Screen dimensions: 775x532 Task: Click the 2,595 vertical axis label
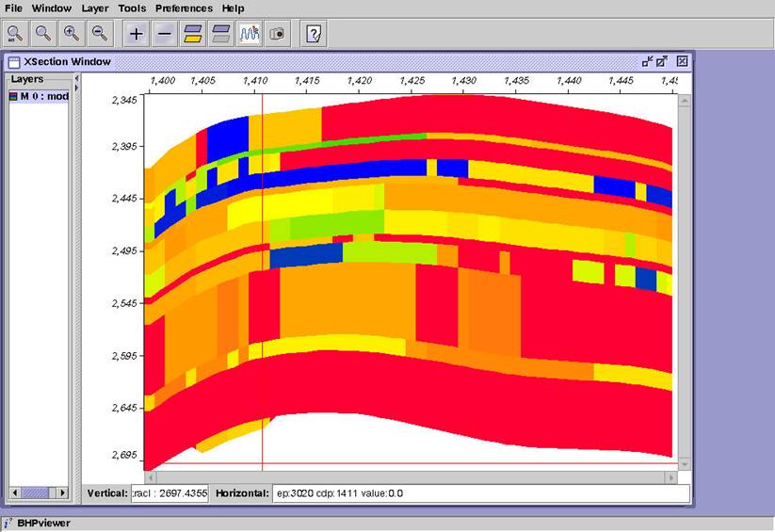pos(124,356)
